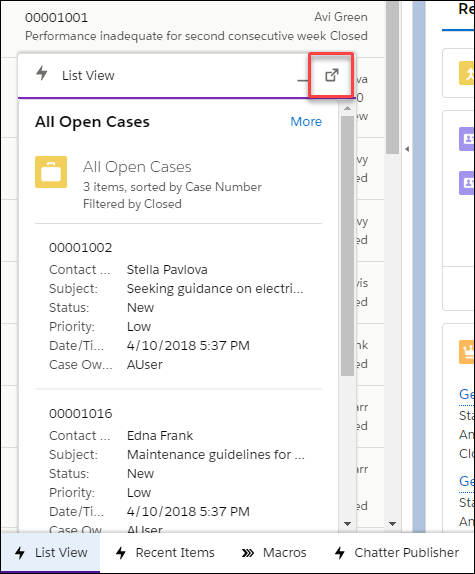Click the More link beside All Open Cases
Image resolution: width=475 pixels, height=574 pixels.
306,122
